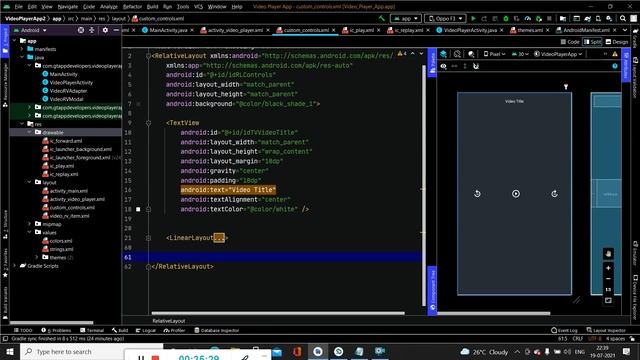The image size is (640, 360).
Task: Switch to activity_video_player.xml tab
Action: pyautogui.click(x=235, y=30)
